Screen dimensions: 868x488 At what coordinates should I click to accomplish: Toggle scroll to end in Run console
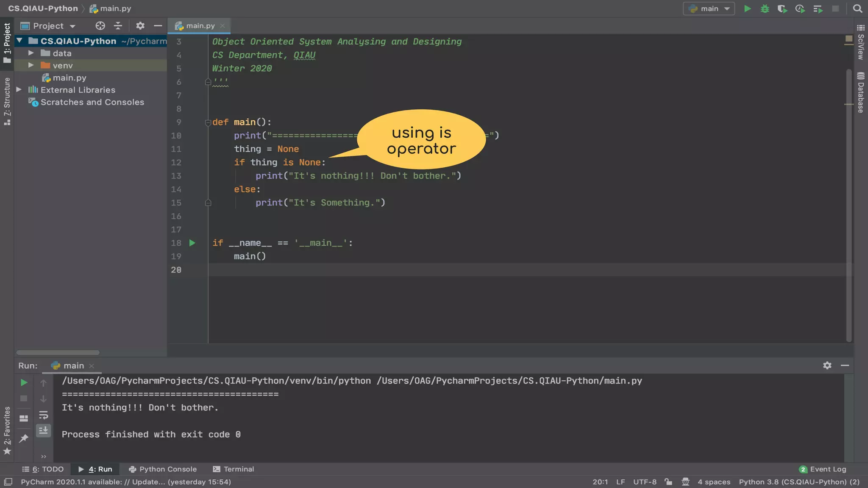[x=43, y=431]
